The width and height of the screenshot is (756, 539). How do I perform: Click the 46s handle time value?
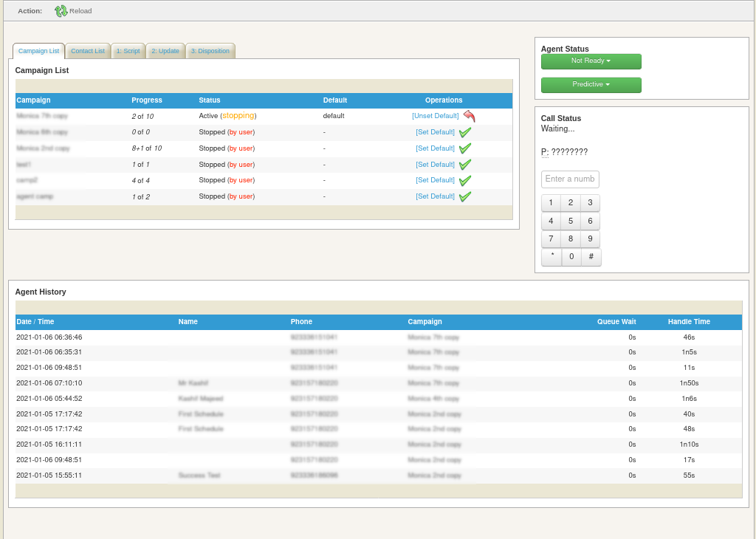click(689, 337)
